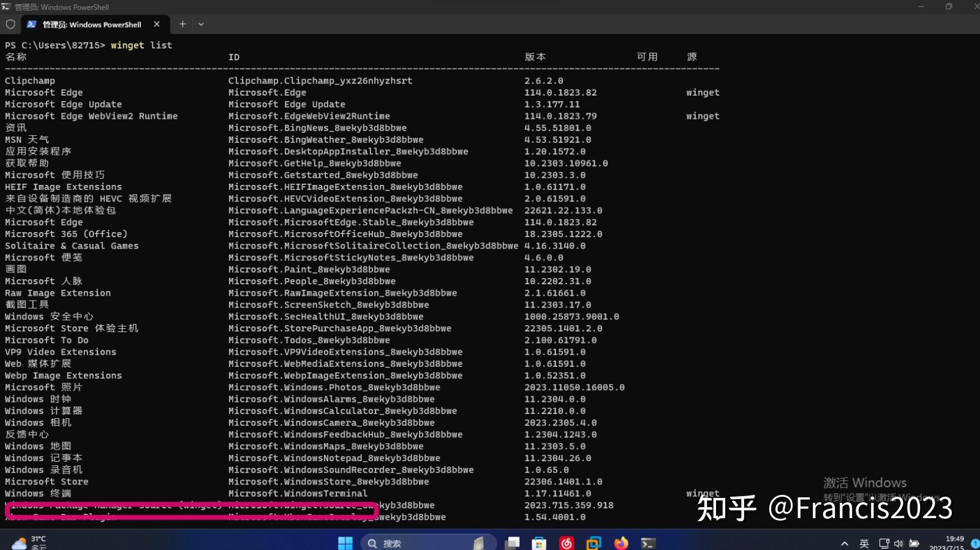The height and width of the screenshot is (550, 980).
Task: Click the Clipchamp name entry
Action: pyautogui.click(x=30, y=81)
